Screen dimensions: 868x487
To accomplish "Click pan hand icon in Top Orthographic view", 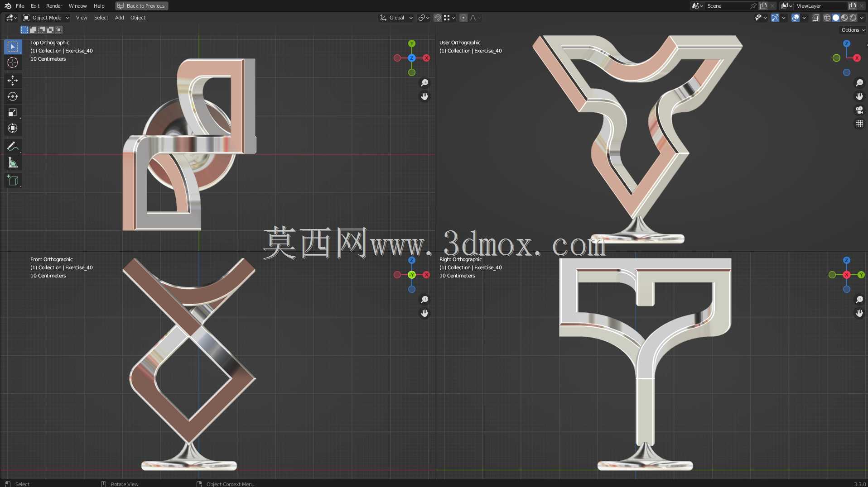I will [424, 96].
